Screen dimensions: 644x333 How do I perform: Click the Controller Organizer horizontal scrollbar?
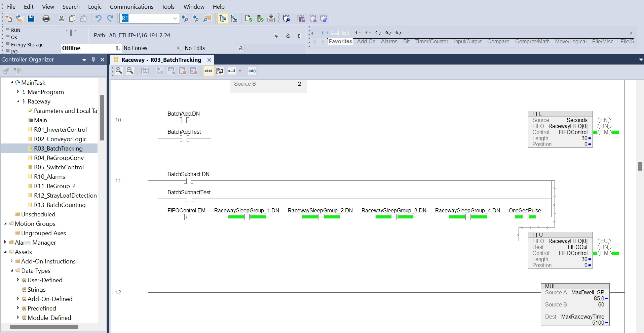click(44, 327)
